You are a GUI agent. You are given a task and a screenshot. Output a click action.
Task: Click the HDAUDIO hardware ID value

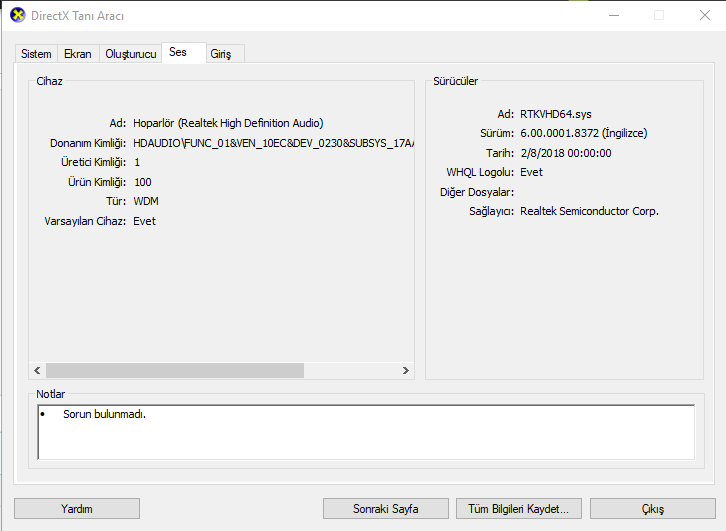click(273, 143)
